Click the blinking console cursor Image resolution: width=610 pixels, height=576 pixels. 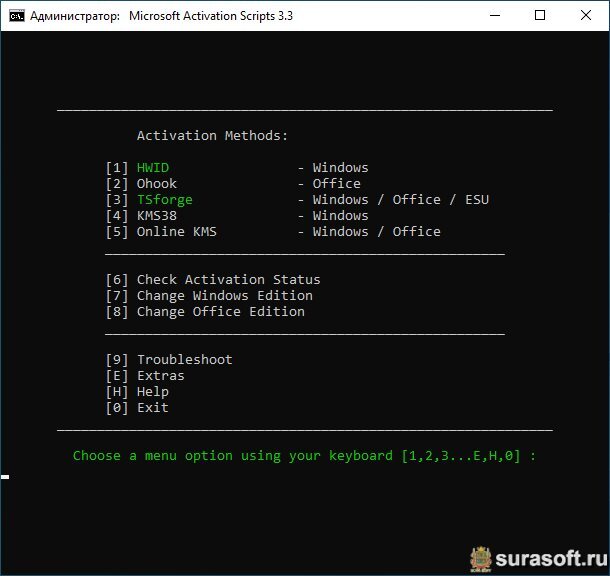pos(5,477)
